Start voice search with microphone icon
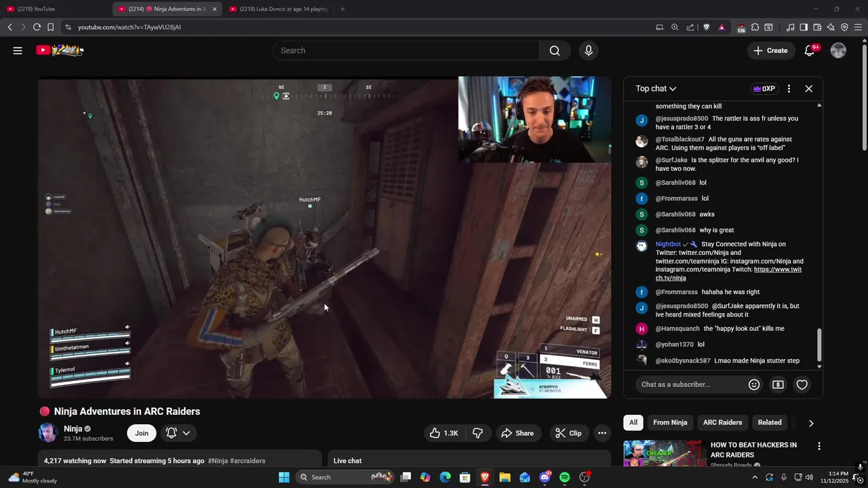The image size is (868, 488). pyautogui.click(x=588, y=50)
